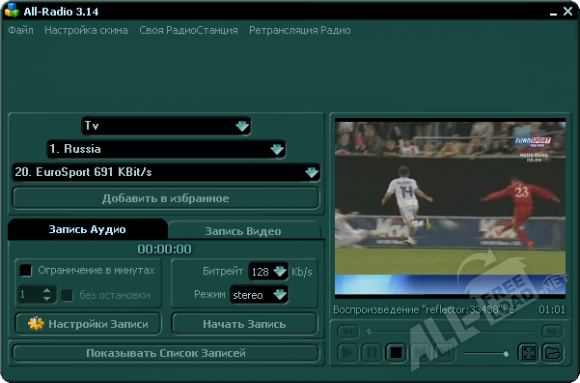Open the Настройка скина menu
Image resolution: width=580 pixels, height=383 pixels.
pyautogui.click(x=86, y=30)
